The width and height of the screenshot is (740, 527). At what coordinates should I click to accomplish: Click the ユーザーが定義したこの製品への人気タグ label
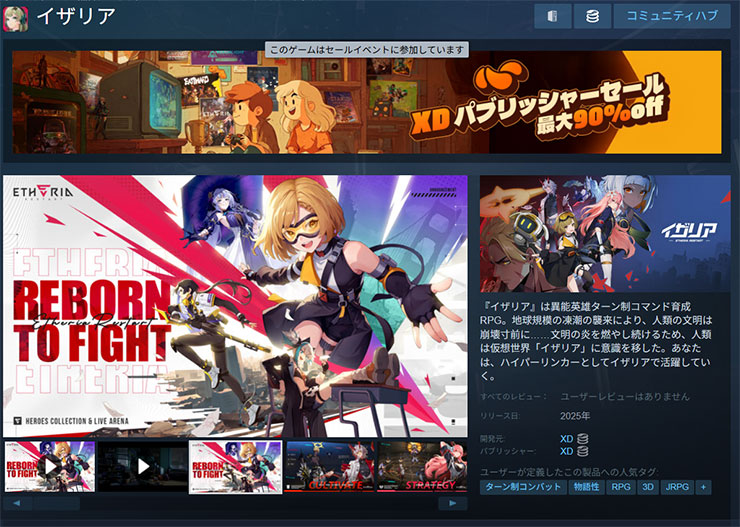point(569,472)
